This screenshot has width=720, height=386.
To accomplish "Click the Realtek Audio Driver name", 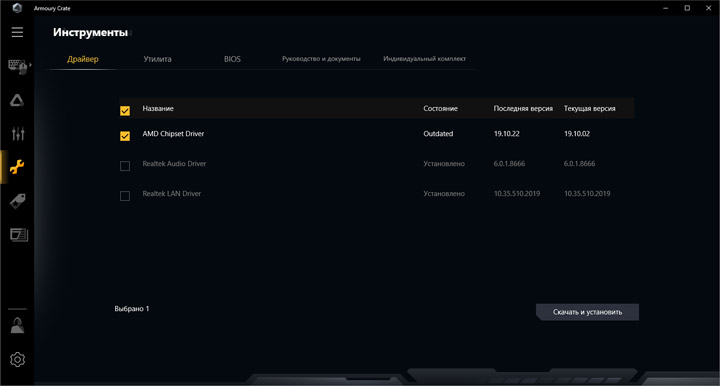I will coord(174,163).
